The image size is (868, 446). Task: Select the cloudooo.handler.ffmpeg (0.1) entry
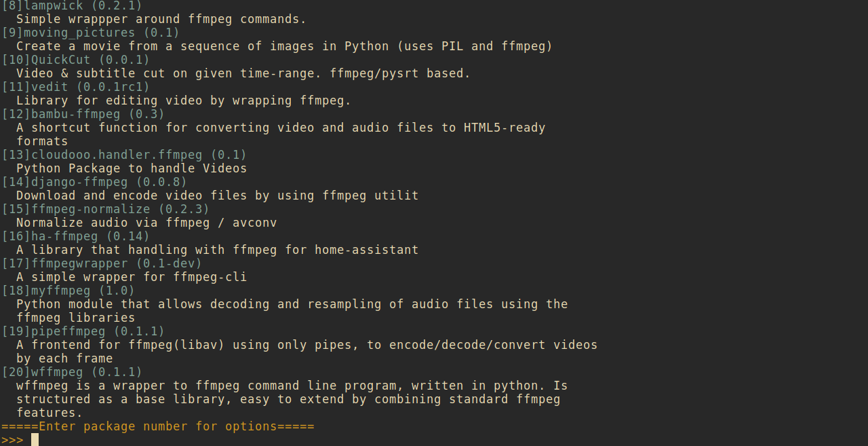tap(124, 155)
